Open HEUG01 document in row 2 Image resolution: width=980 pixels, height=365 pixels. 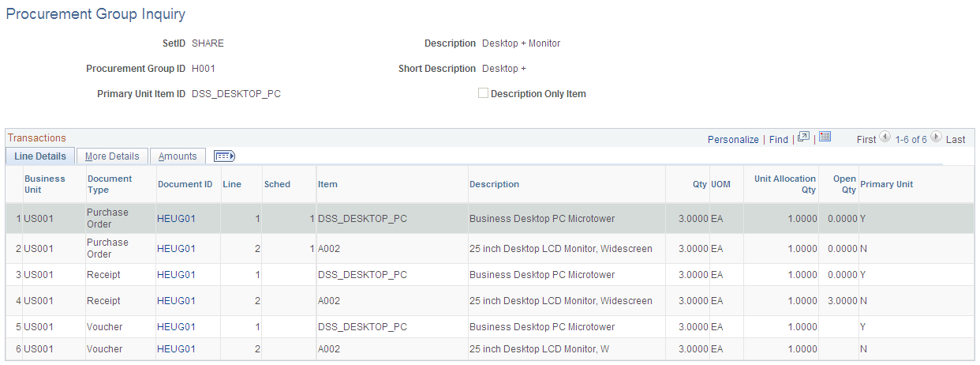point(176,249)
